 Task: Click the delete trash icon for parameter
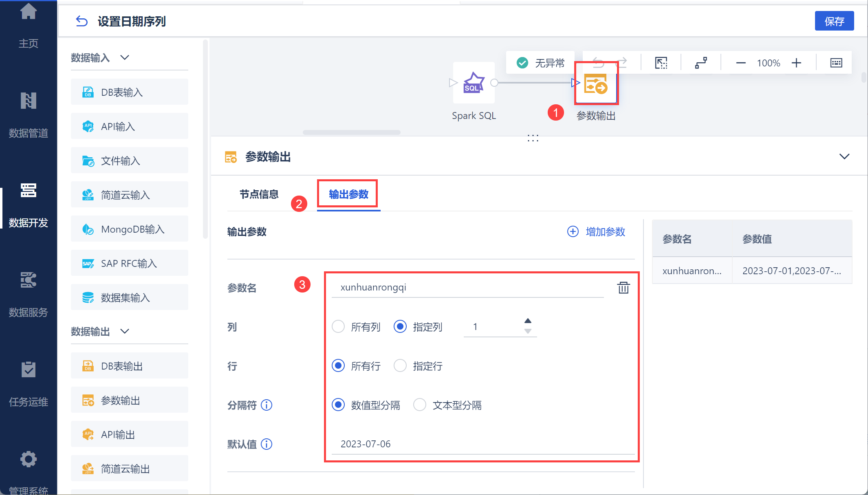click(x=623, y=288)
